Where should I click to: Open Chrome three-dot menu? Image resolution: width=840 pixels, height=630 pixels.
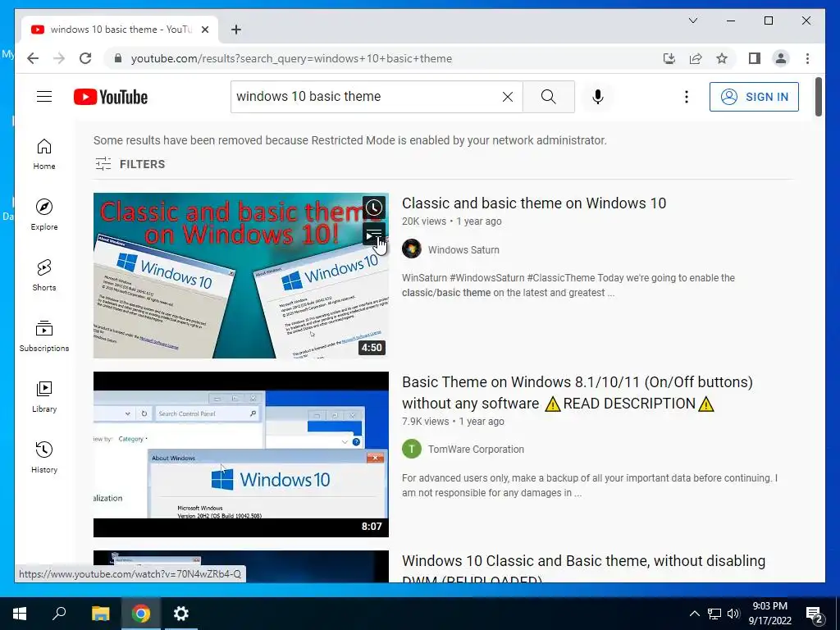point(807,58)
